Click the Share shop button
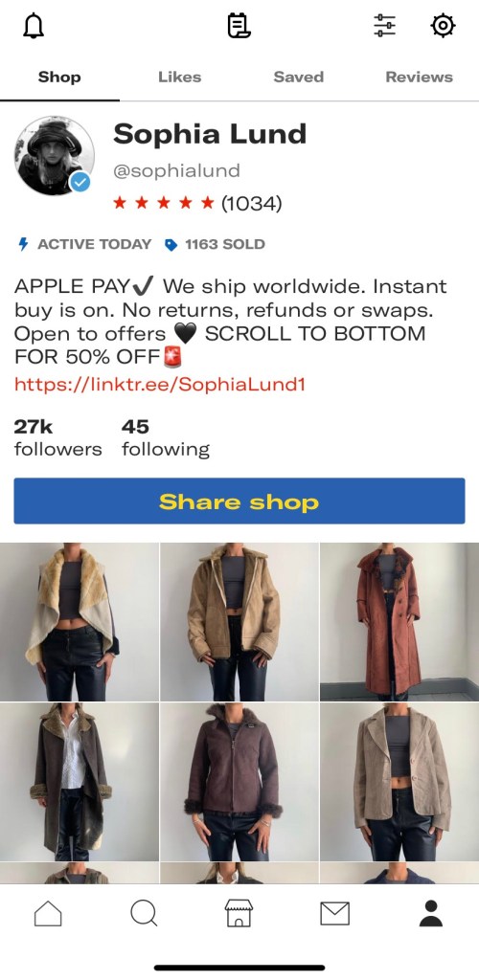The image size is (479, 980). 239,501
